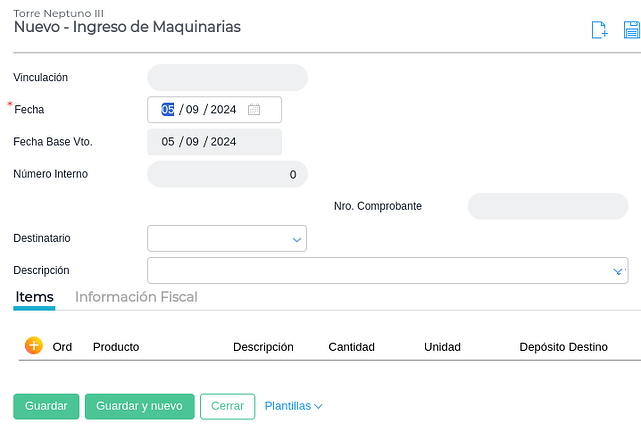Expand the Descripción dropdown arrow
Screen dimensions: 641x432
pyautogui.click(x=617, y=271)
